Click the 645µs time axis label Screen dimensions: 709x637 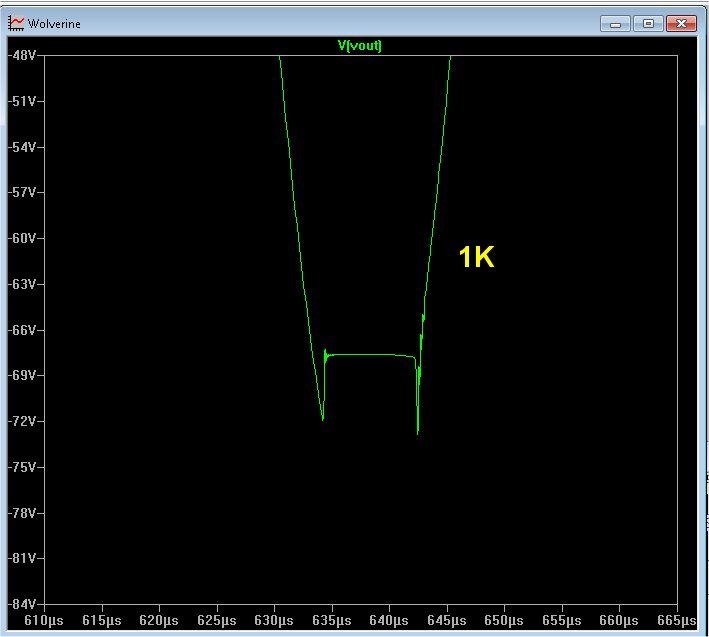click(447, 621)
